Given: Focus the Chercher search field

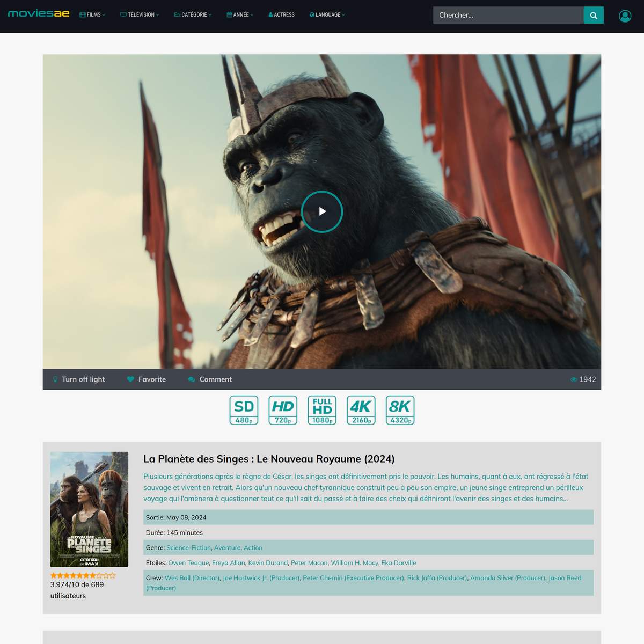Looking at the screenshot, I should pyautogui.click(x=508, y=15).
